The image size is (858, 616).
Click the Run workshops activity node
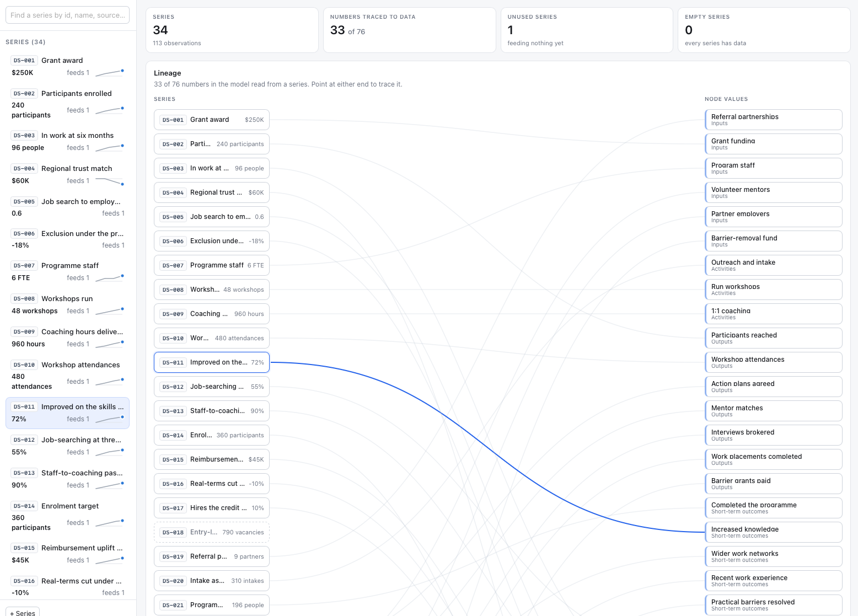[x=774, y=290]
